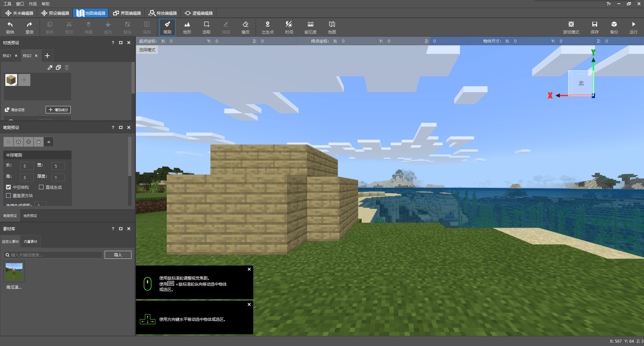Click the Spawn Point (出生点) icon
Image resolution: width=644 pixels, height=346 pixels.
(x=268, y=27)
